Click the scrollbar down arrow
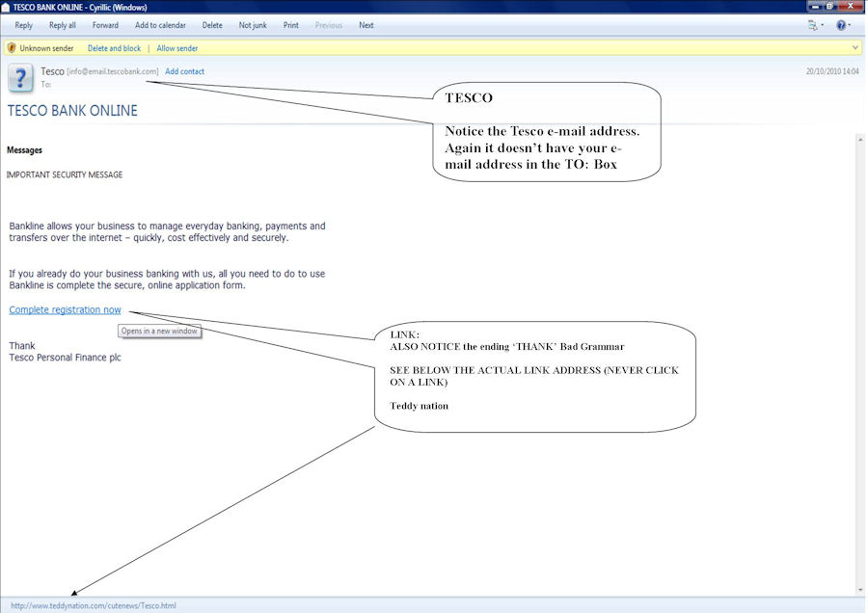 pyautogui.click(x=861, y=590)
